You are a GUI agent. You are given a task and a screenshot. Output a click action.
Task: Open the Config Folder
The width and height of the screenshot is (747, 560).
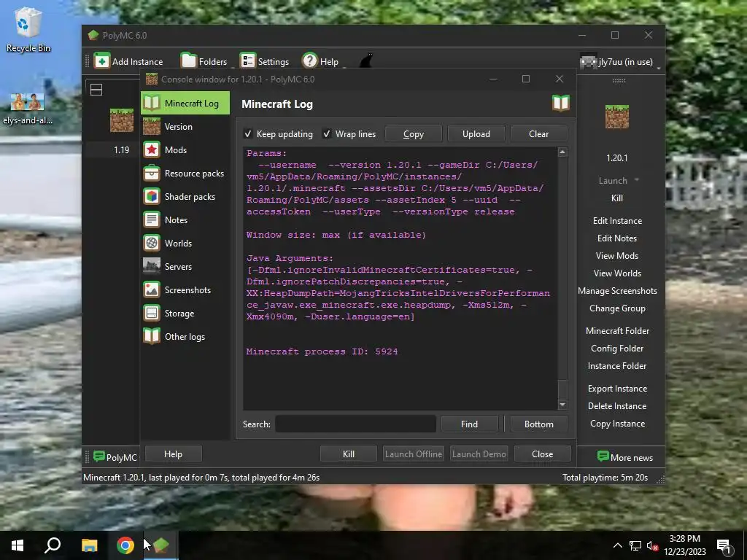617,349
